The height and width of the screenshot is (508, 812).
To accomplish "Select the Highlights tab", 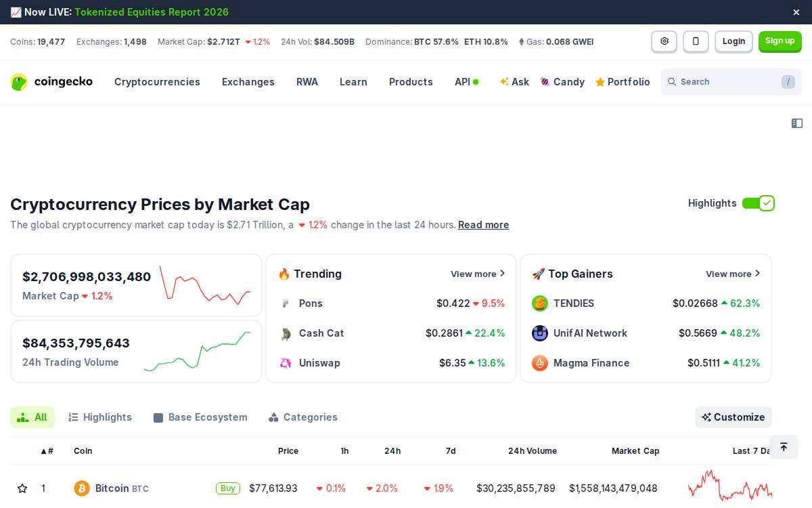I will click(x=100, y=417).
